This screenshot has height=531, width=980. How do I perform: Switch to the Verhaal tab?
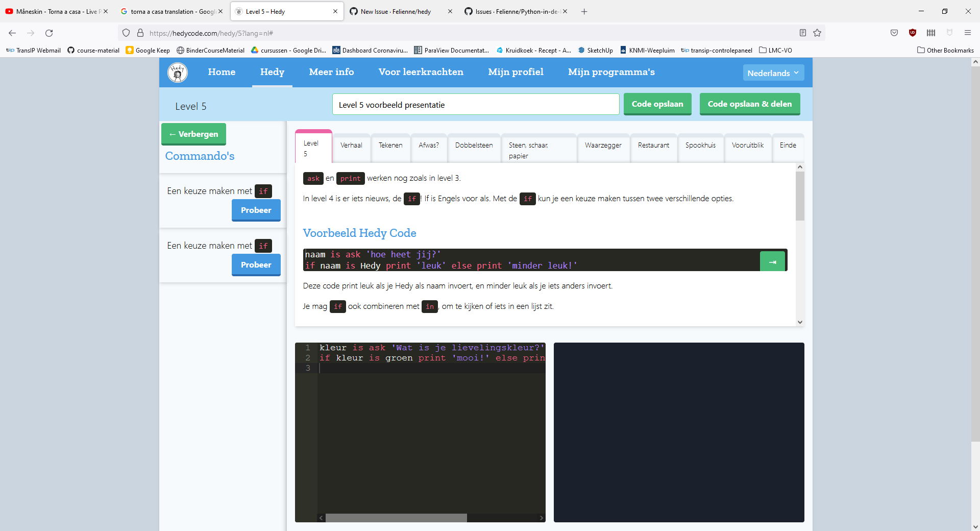click(351, 146)
